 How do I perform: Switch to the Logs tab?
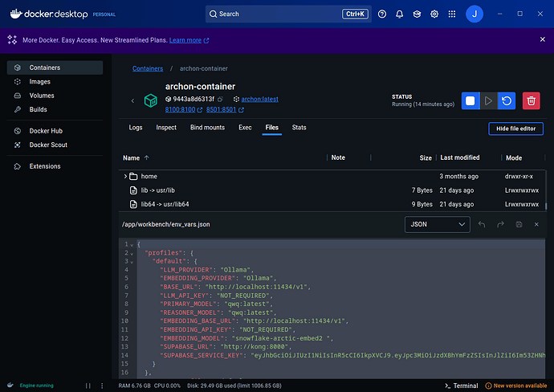point(136,128)
